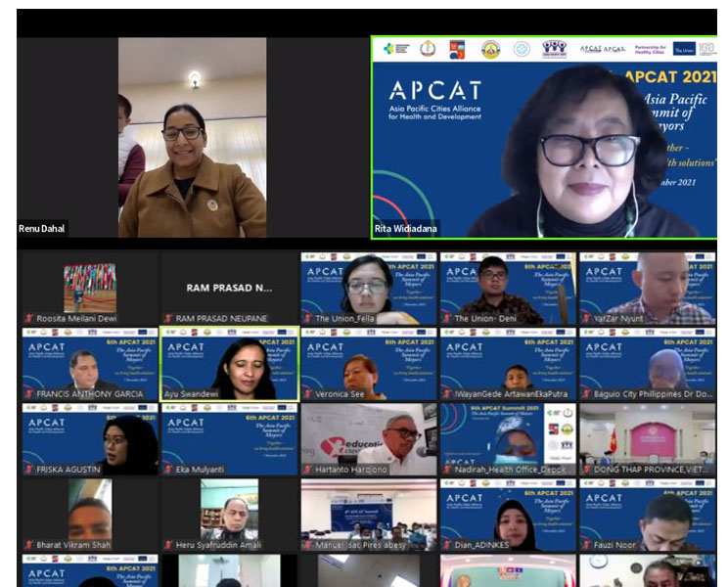The image size is (728, 587).
Task: Select Bharat Vikram Shah's video tile
Action: [90, 515]
